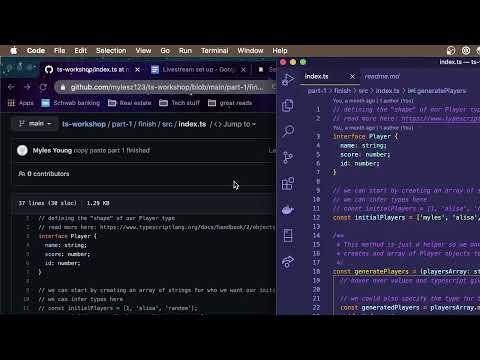Open the device icon in VS Code activity bar
The image size is (480, 360).
coord(288,235)
